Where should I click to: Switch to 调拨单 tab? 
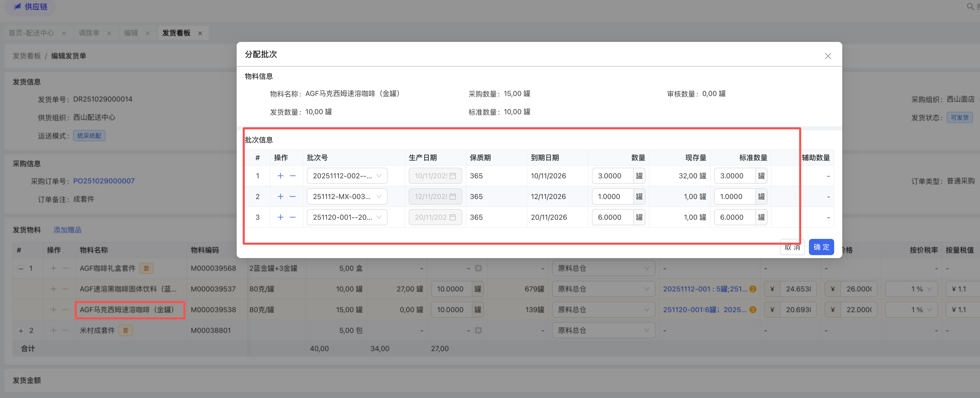tap(89, 33)
